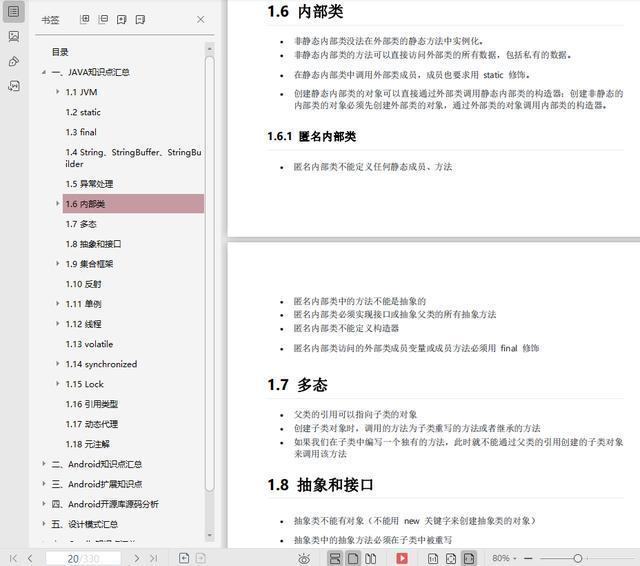The image size is (640, 566).
Task: Collapse the 一、JAVA知识点汇总 node
Action: (x=44, y=72)
